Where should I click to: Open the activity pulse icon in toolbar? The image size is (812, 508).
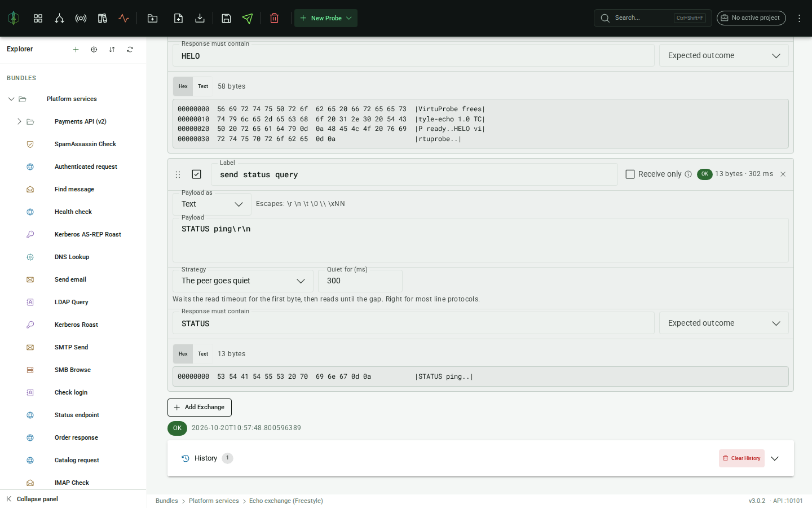pos(124,18)
